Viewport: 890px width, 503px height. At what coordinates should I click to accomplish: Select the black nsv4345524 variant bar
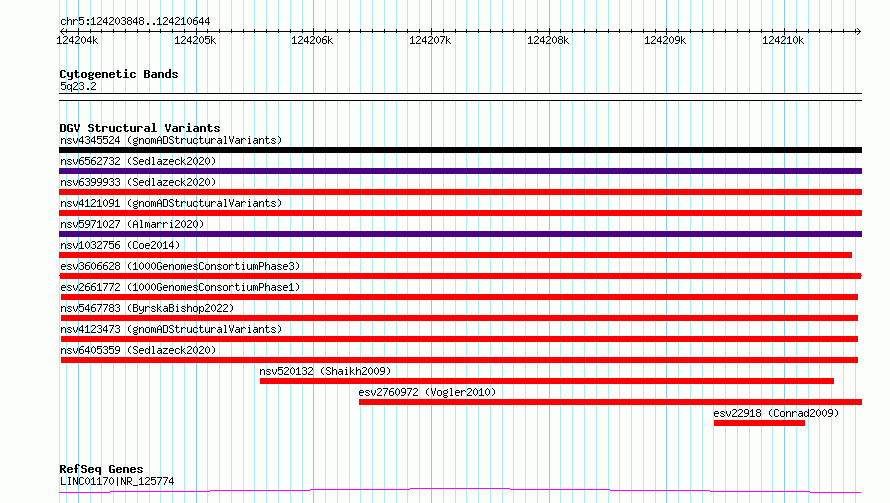point(460,150)
